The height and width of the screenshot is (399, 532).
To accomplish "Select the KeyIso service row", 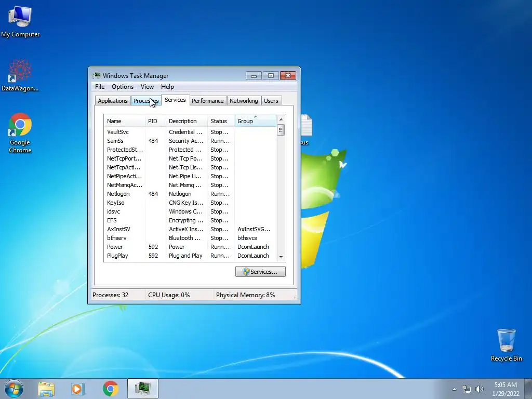I will click(190, 203).
